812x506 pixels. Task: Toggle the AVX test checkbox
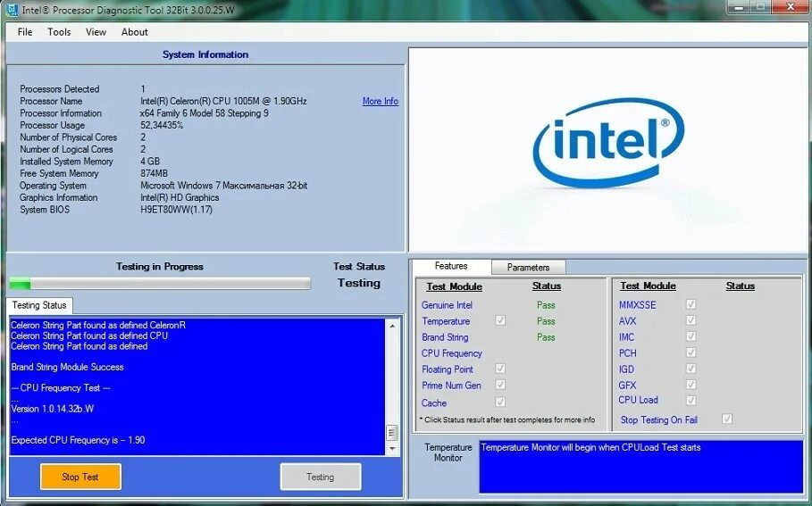(x=691, y=320)
